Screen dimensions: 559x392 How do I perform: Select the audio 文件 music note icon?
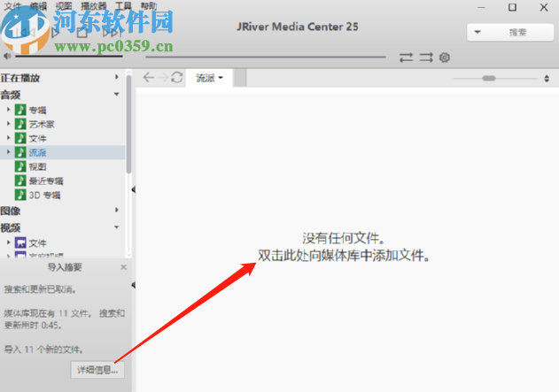coord(20,138)
